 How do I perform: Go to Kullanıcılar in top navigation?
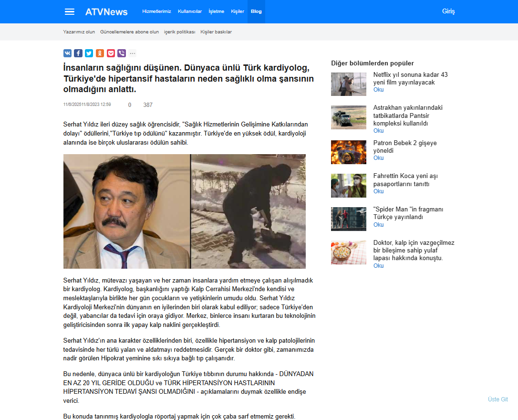[190, 11]
